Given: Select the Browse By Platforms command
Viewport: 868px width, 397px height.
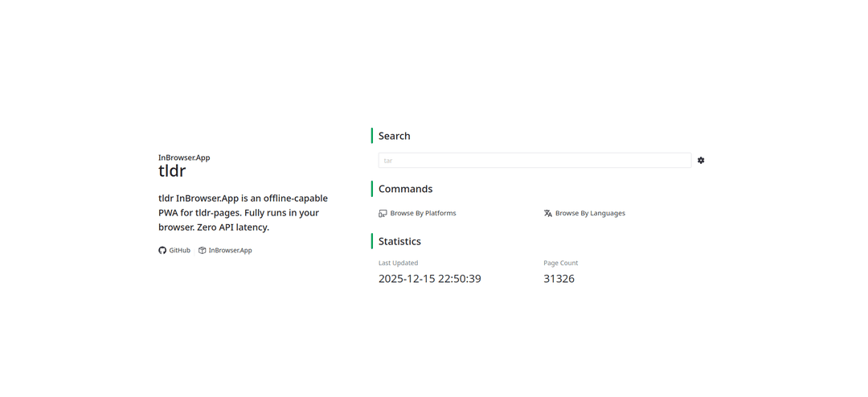Looking at the screenshot, I should pyautogui.click(x=423, y=214).
